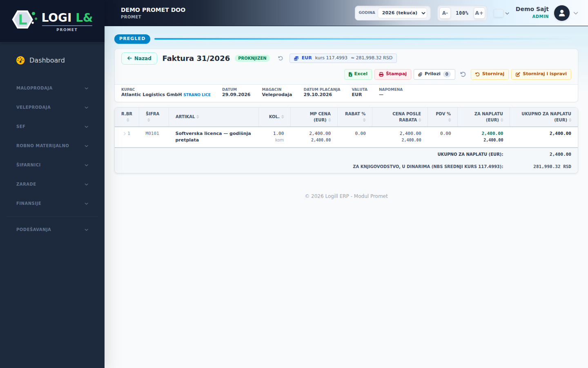
Task: Click Storniraj i ispravi button
Action: 541,74
